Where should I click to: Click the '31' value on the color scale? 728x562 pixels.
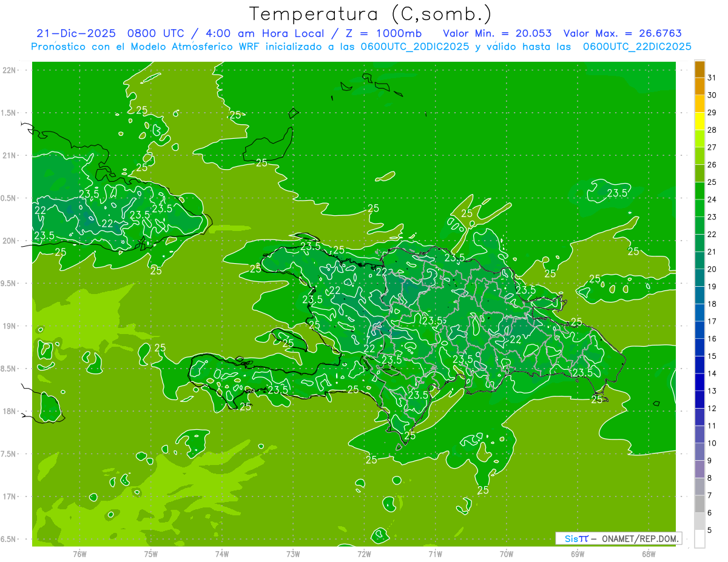[x=712, y=78]
